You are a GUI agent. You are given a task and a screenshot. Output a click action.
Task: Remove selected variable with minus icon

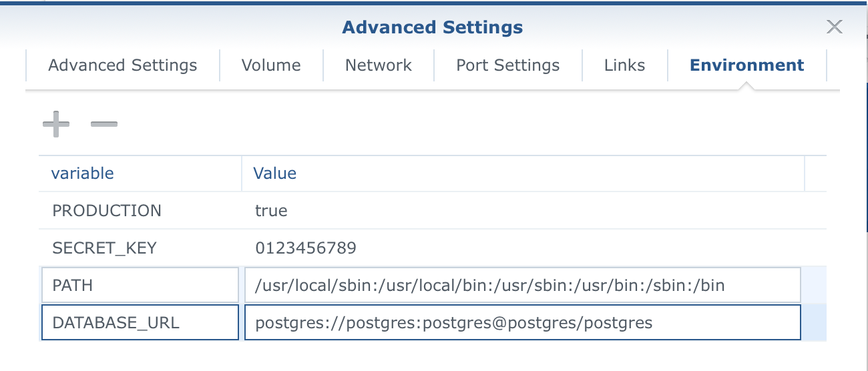[104, 124]
